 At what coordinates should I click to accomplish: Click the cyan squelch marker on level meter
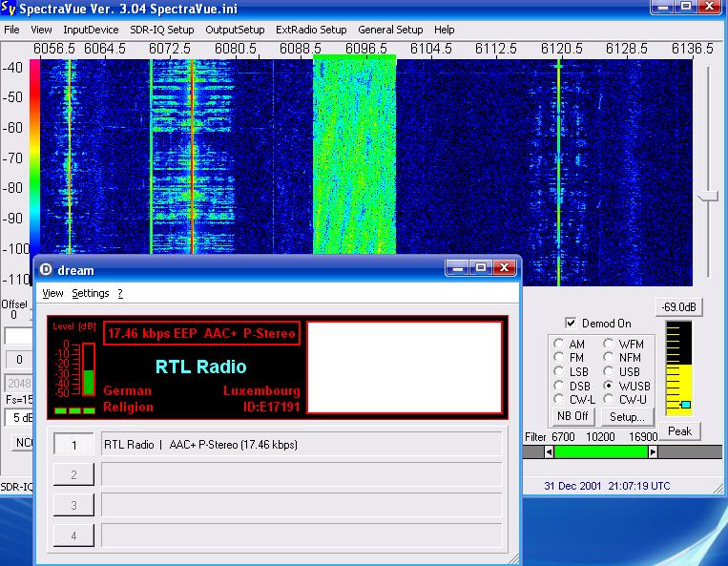tap(686, 405)
